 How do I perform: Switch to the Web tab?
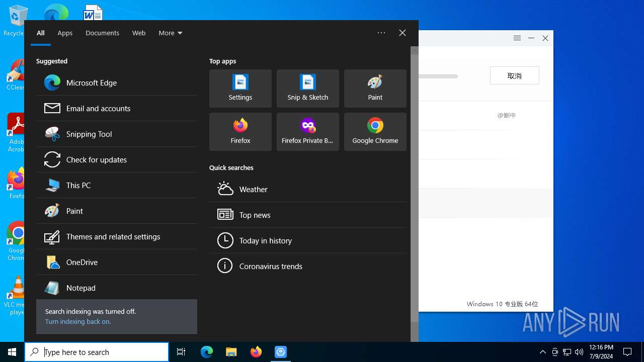click(x=139, y=33)
